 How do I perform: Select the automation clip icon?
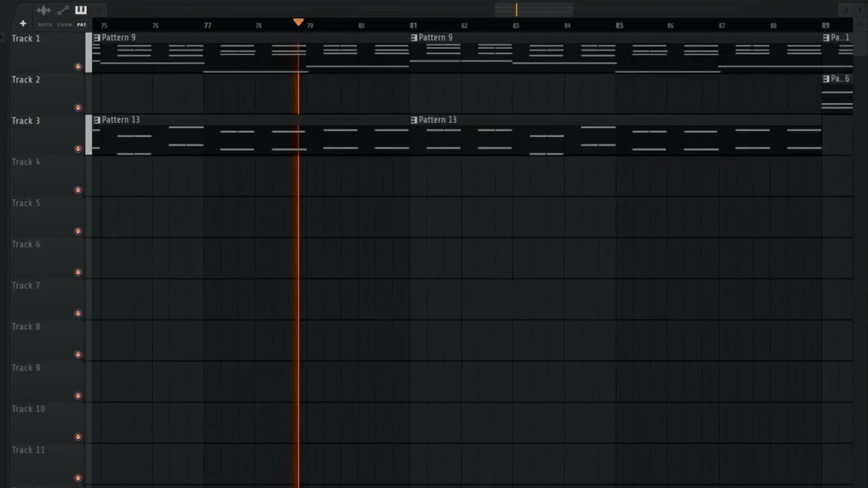coord(63,10)
